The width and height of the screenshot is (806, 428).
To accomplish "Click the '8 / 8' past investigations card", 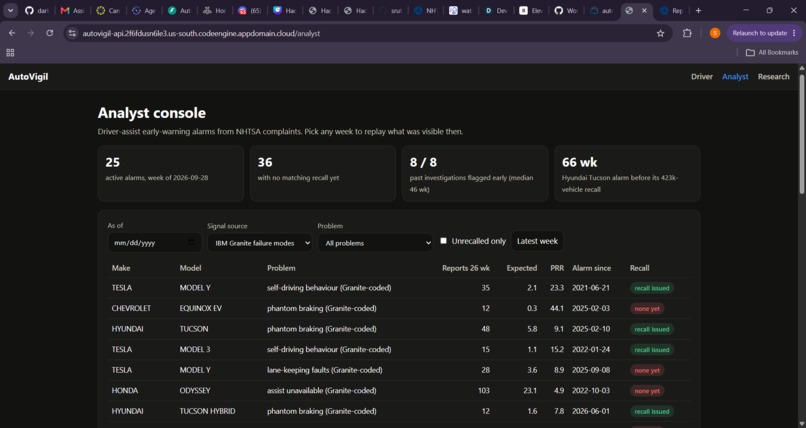I will pyautogui.click(x=475, y=173).
